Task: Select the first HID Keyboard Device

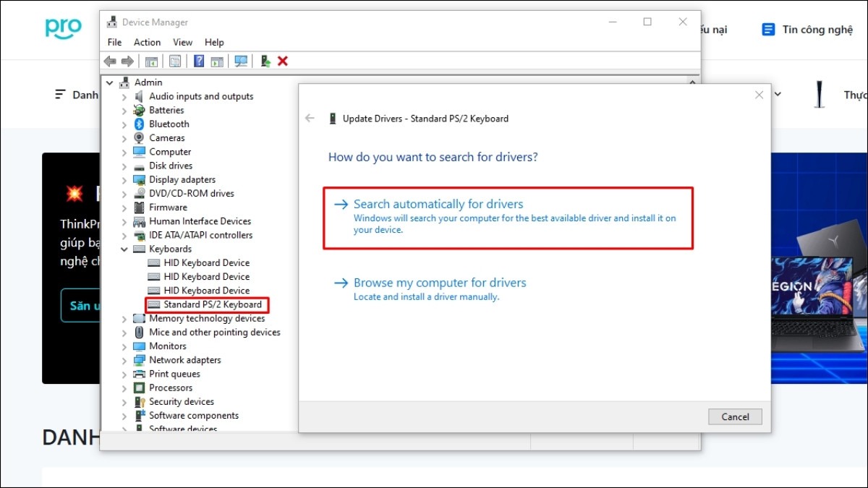Action: (206, 263)
